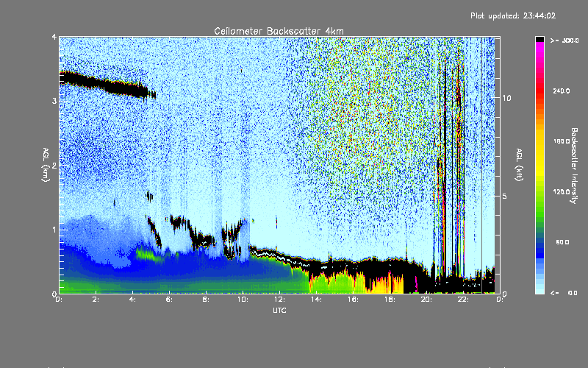Image resolution: width=588 pixels, height=368 pixels.
Task: Click the '240.0' colorbar tick label
Action: tap(562, 91)
